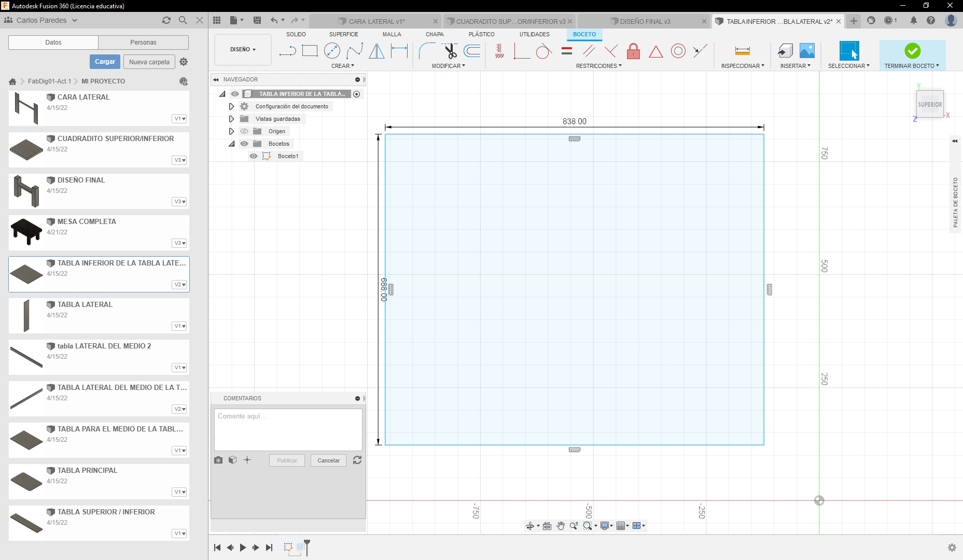Apply the Equal constraint
Image resolution: width=963 pixels, height=560 pixels.
[567, 51]
